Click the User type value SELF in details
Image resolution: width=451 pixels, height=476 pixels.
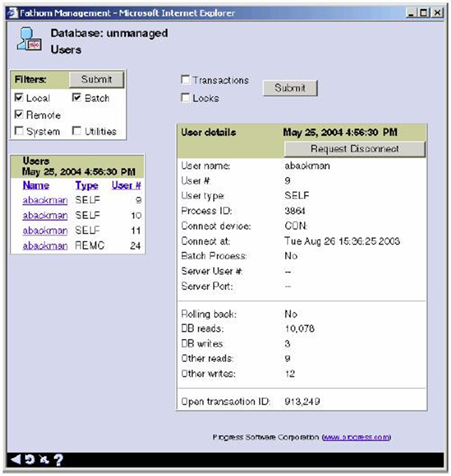pyautogui.click(x=297, y=196)
